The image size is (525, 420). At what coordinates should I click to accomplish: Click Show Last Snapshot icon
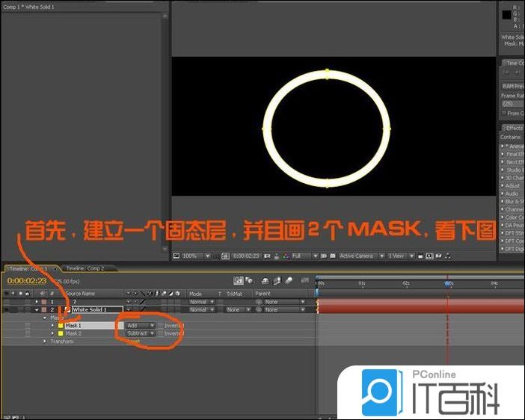pyautogui.click(x=277, y=256)
